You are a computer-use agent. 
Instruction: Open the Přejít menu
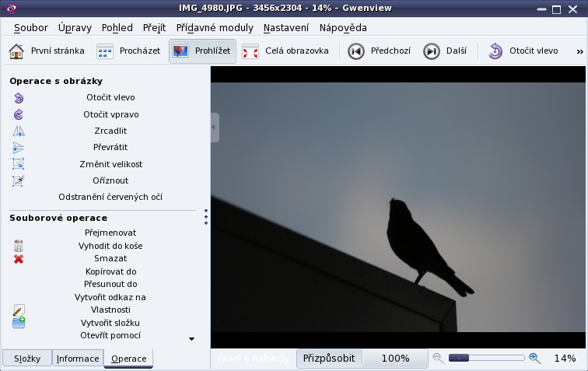pos(154,28)
